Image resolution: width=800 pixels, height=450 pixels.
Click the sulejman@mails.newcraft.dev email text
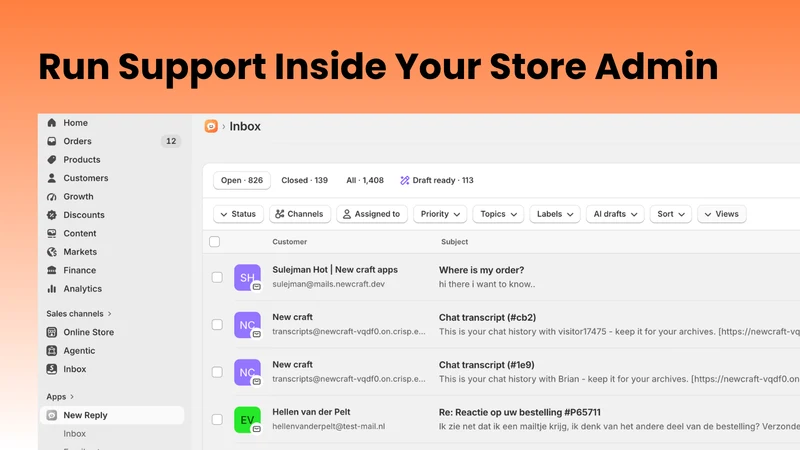point(329,284)
